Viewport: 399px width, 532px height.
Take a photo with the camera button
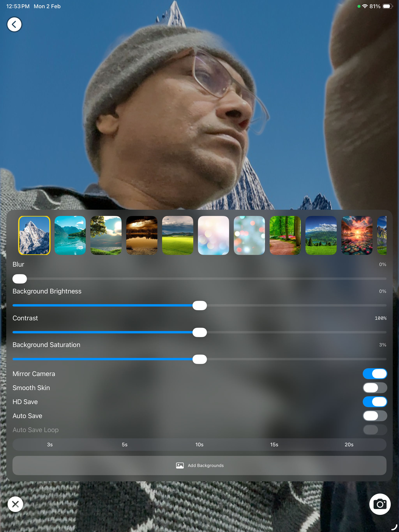pyautogui.click(x=380, y=504)
